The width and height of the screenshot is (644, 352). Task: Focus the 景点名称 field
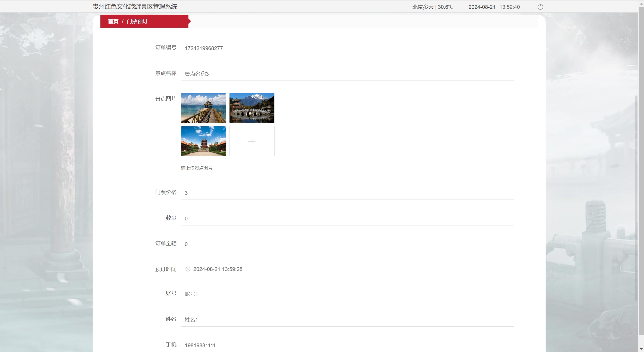(x=347, y=74)
